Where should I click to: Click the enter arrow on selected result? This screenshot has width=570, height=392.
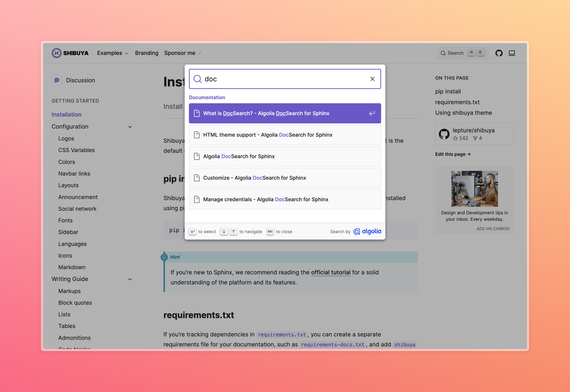[x=372, y=113]
